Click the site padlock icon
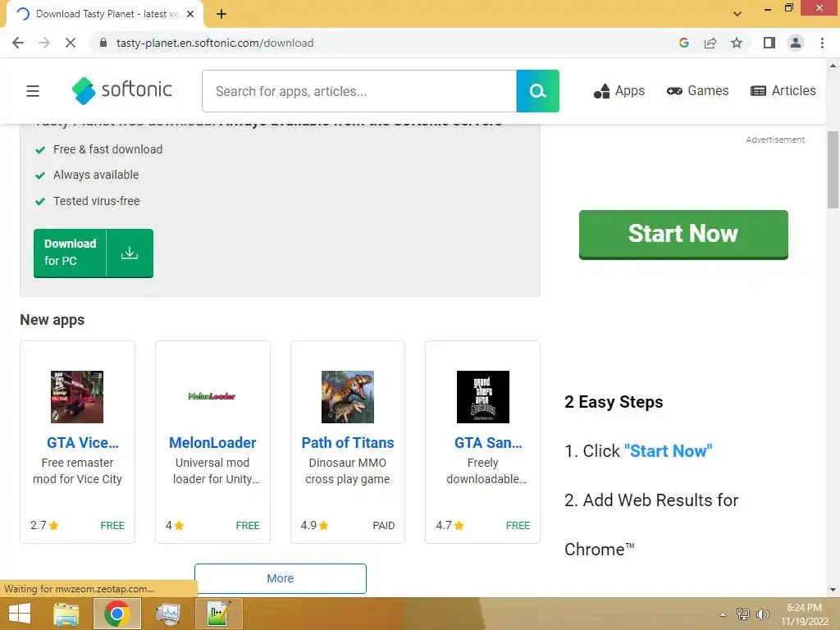The height and width of the screenshot is (630, 840). [103, 43]
